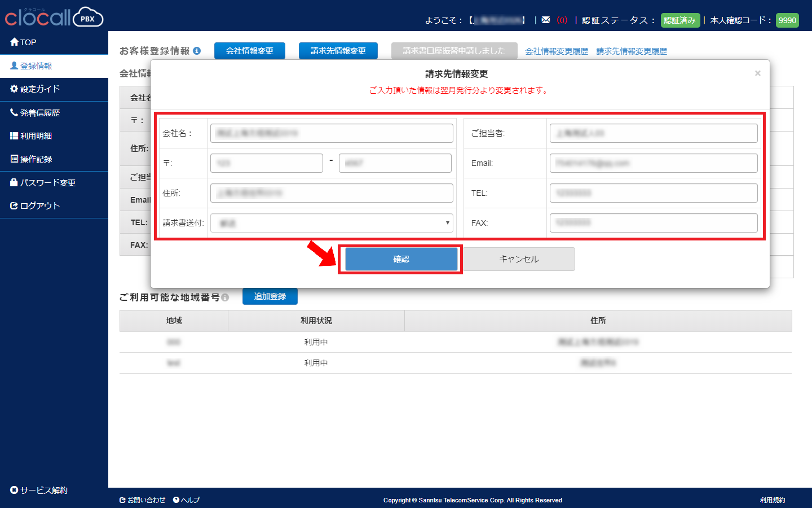Open 利用明細 in the sidebar

pos(31,136)
